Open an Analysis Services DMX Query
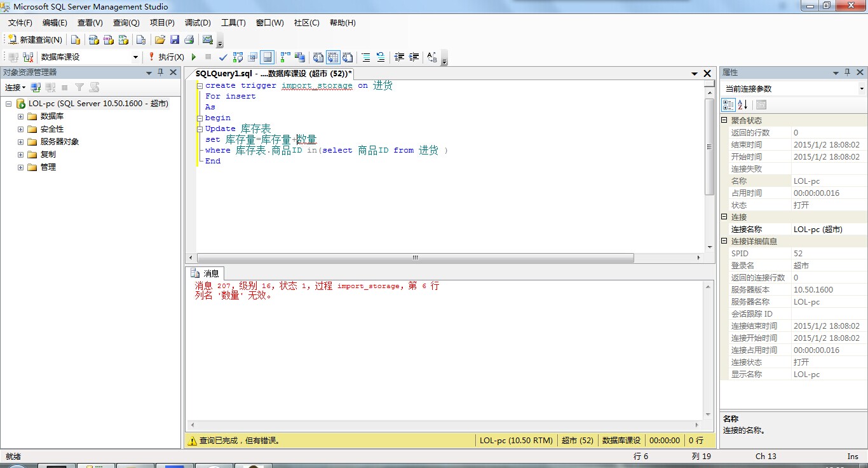 click(109, 39)
